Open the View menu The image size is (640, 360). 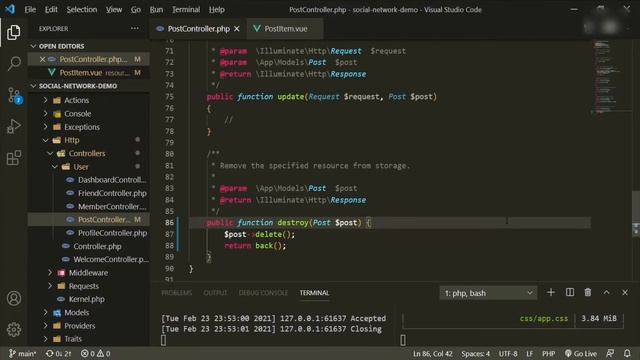tap(114, 9)
